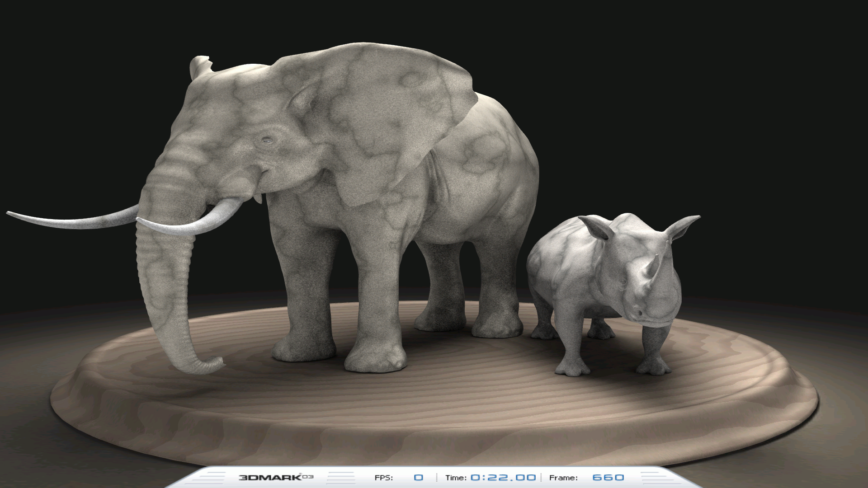Click the 3DMARK03 logo in status bar

point(276,477)
